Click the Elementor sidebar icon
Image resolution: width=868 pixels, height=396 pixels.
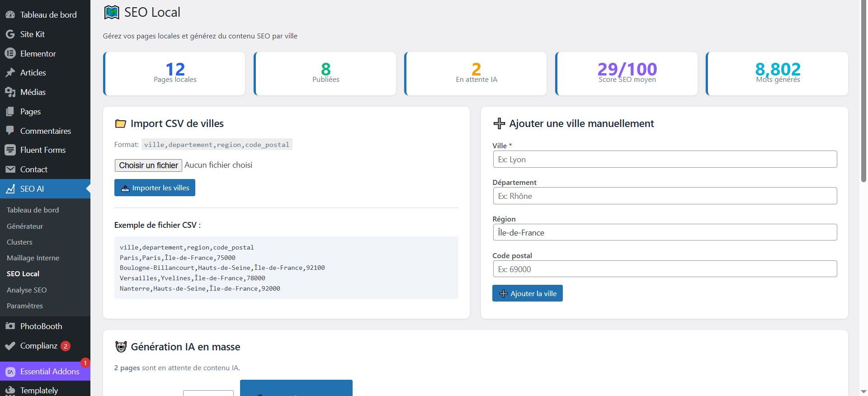[x=10, y=53]
